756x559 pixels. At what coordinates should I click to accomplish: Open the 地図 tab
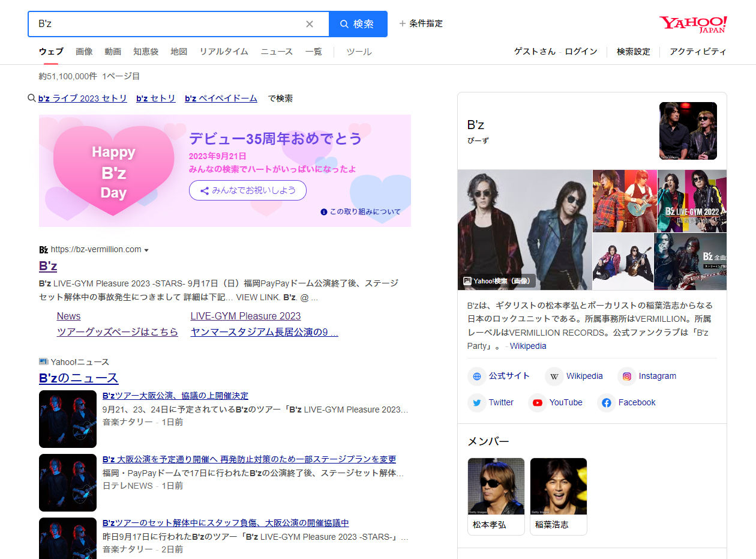[179, 52]
